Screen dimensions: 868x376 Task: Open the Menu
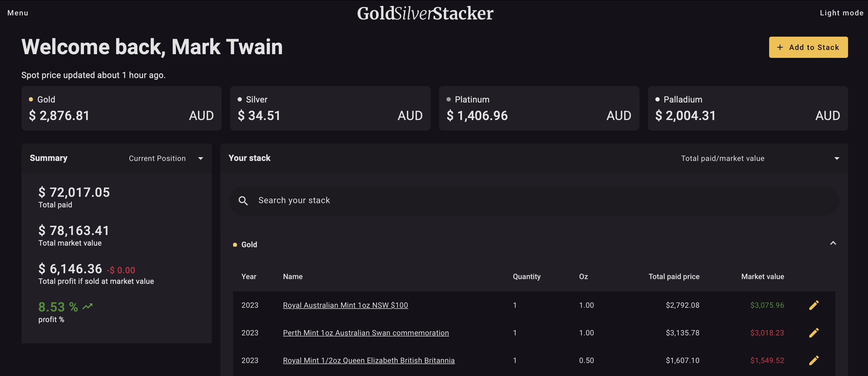coord(17,13)
